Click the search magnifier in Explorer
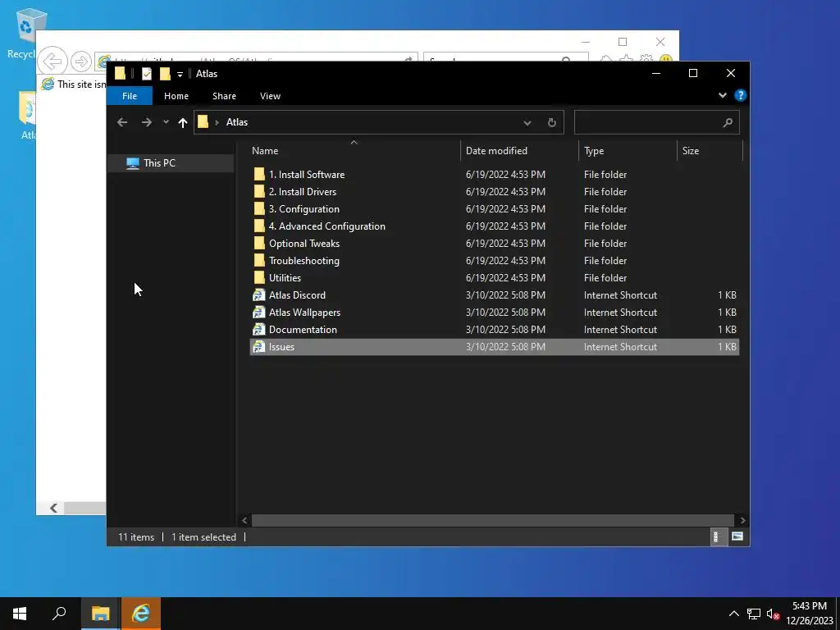Screen dimensions: 840x630 tap(728, 123)
